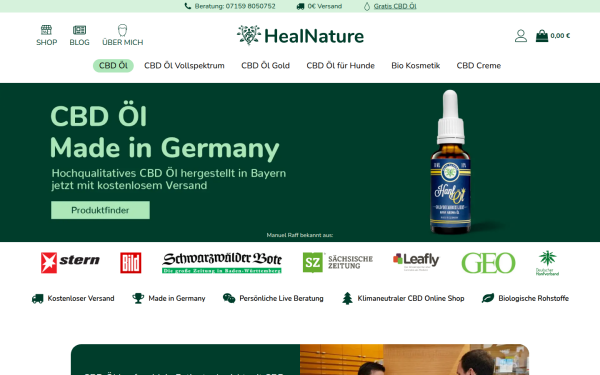The height and width of the screenshot is (375, 600).
Task: Open CBD Öl für Hunde category
Action: point(340,65)
